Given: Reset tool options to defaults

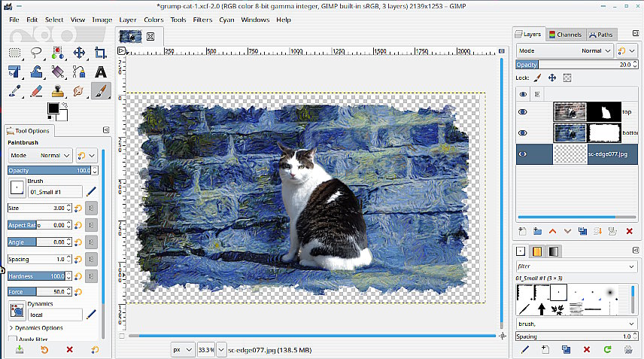Looking at the screenshot, I should (95, 349).
